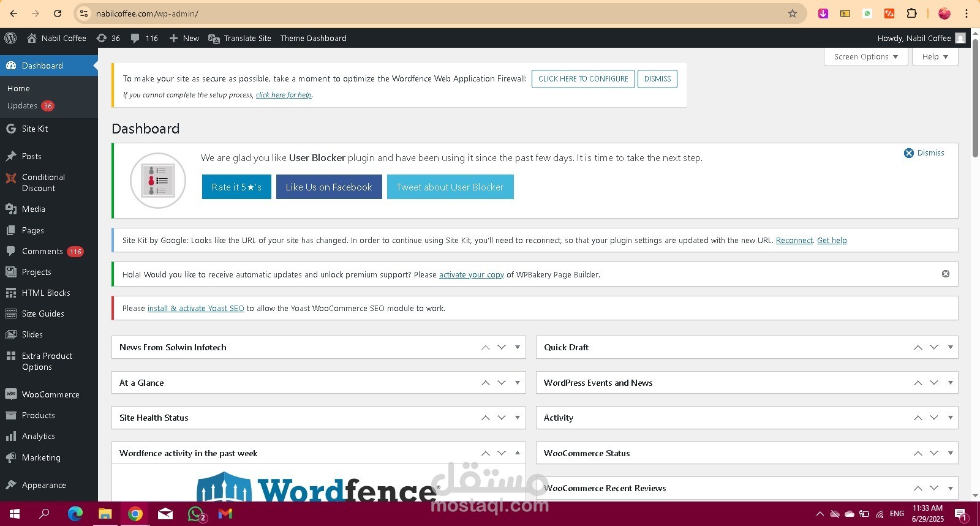The image size is (980, 526).
Task: Click the browser back arrow
Action: tap(13, 13)
